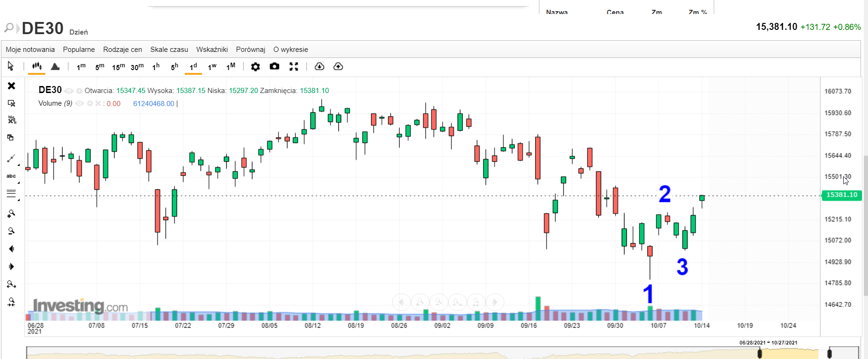Zoom out using left sidebar magnifier minus
Viewport: 868px width, 359px height.
11,231
